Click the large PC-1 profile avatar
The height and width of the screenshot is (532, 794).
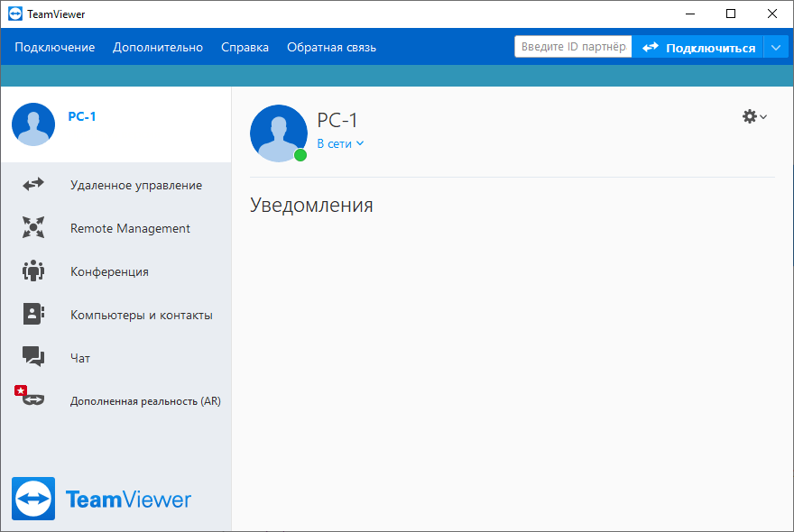279,133
